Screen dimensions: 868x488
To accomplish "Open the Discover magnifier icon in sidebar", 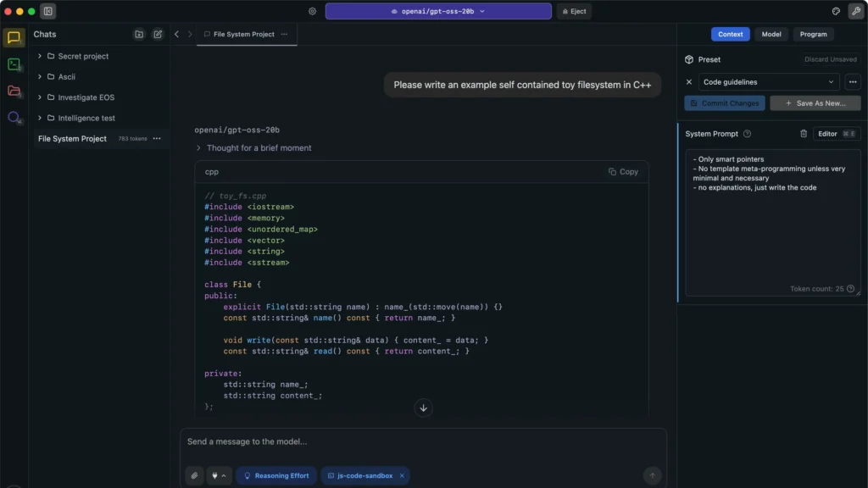I will coord(14,118).
